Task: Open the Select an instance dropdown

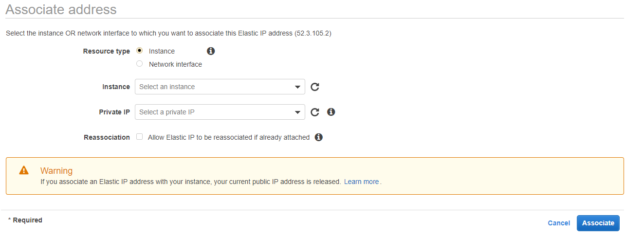Action: [220, 87]
